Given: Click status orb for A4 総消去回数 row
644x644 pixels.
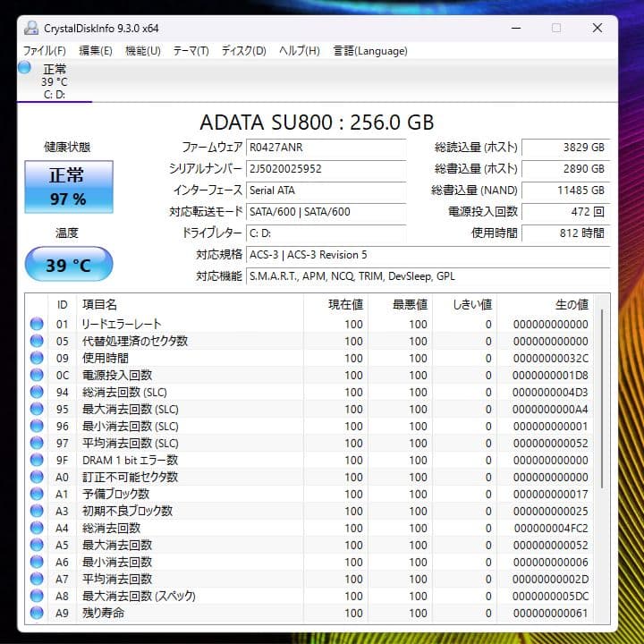Looking at the screenshot, I should point(37,528).
